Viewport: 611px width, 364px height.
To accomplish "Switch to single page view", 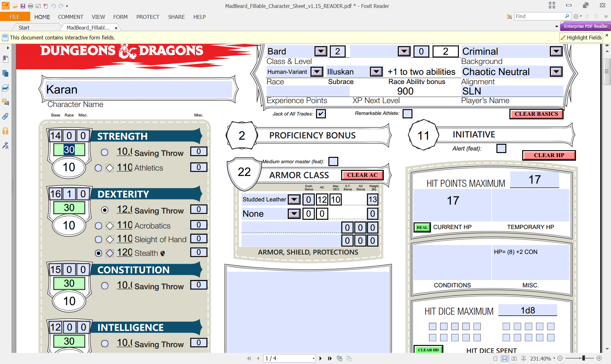I will tap(495, 359).
